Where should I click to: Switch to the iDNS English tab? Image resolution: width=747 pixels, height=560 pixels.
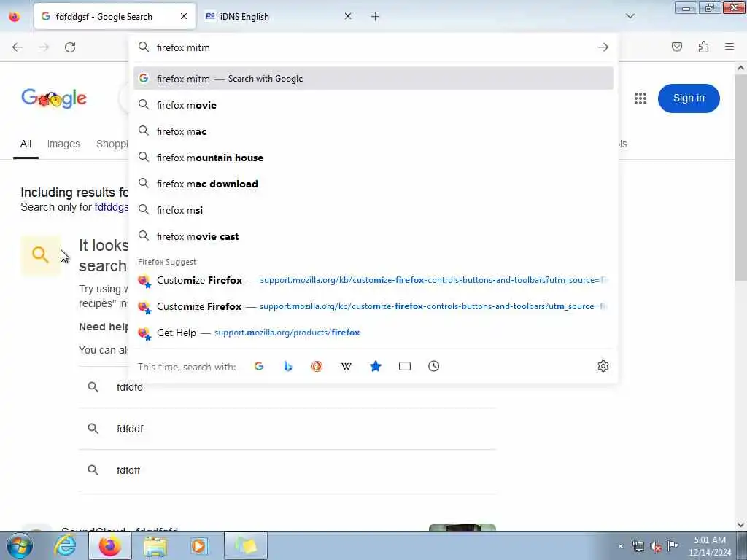coord(278,16)
